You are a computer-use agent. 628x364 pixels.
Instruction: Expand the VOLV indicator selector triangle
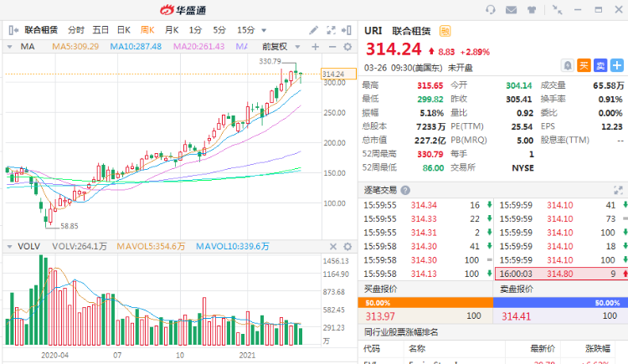click(x=9, y=247)
